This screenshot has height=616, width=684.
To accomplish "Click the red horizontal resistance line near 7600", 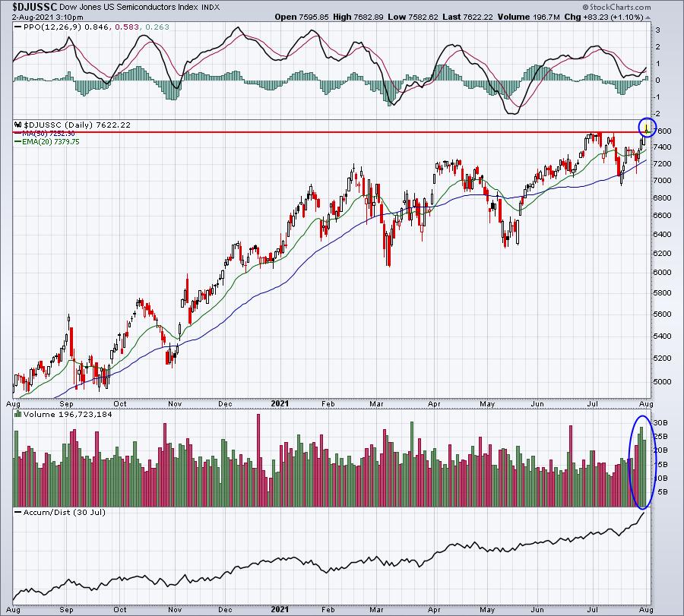I will (327, 131).
